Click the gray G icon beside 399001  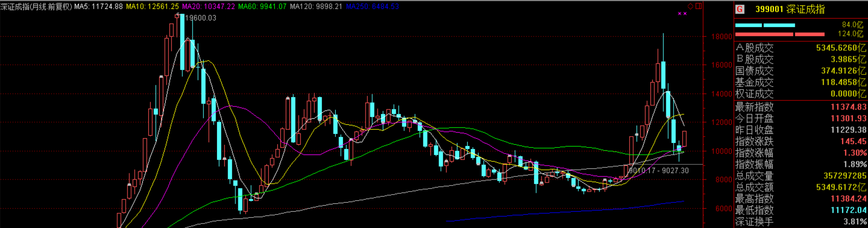coord(740,9)
